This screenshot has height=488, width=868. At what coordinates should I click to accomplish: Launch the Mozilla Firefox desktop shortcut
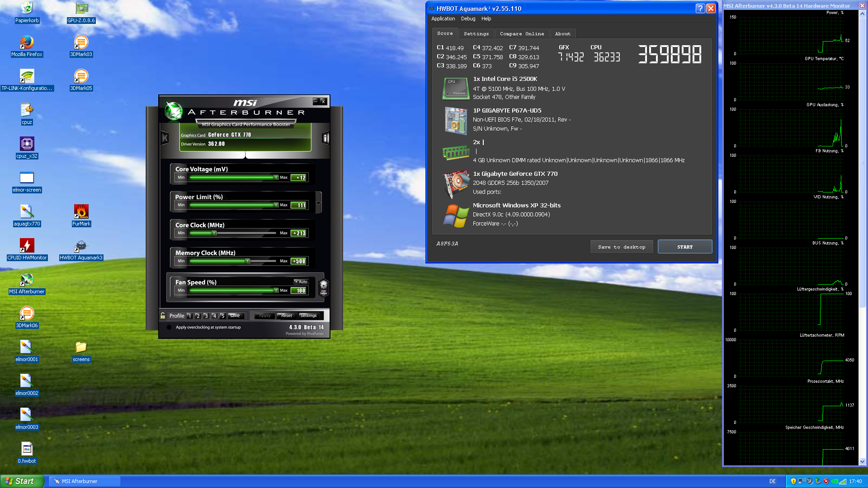(27, 46)
